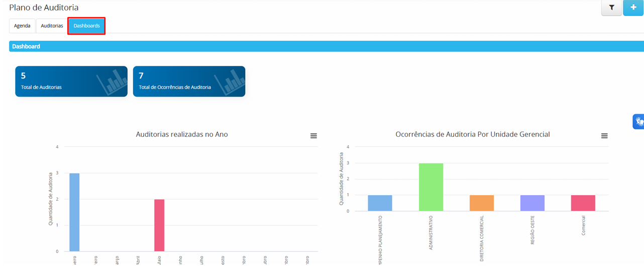Click the green ADMINISTRATIVO bar
This screenshot has width=644, height=266.
[431, 187]
